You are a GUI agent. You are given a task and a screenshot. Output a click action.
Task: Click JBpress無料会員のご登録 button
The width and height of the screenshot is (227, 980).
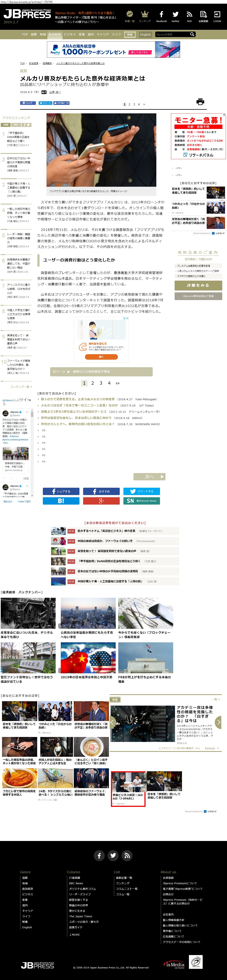click(198, 296)
